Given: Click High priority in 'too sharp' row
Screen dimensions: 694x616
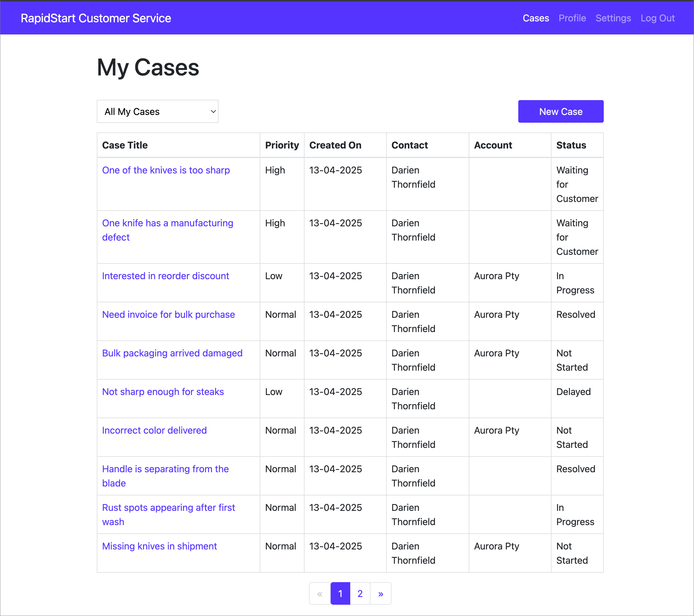Looking at the screenshot, I should 275,170.
